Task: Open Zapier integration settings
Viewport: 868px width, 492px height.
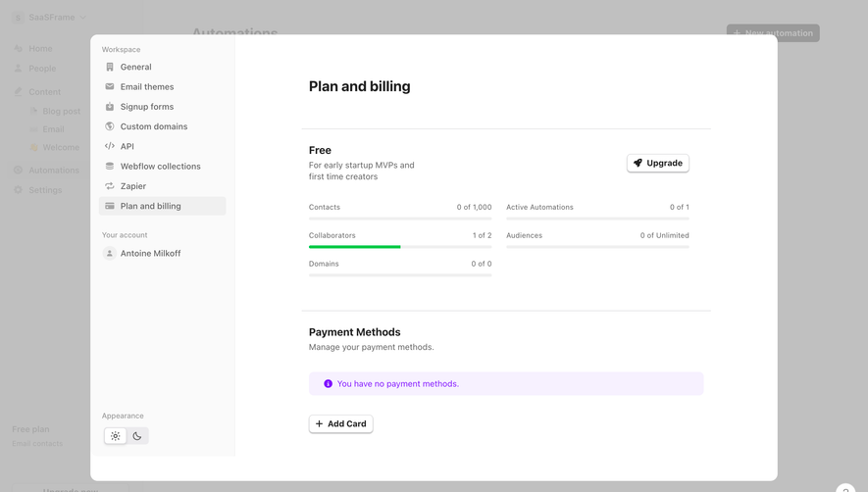Action: (162, 186)
